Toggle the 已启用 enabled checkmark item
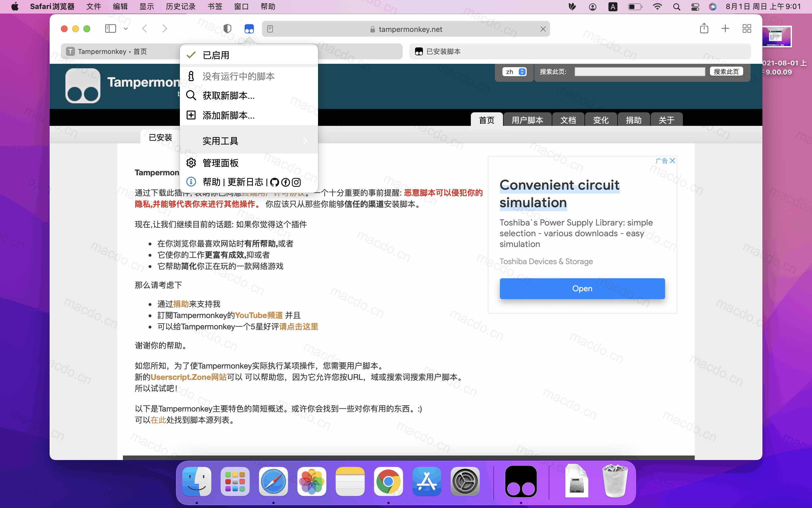Screen dimensions: 812x508 pos(249,55)
